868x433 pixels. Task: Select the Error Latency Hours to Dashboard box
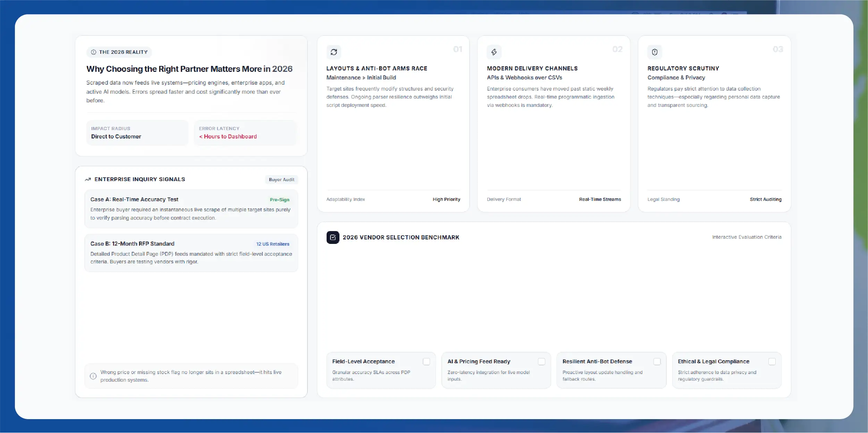[x=245, y=133]
